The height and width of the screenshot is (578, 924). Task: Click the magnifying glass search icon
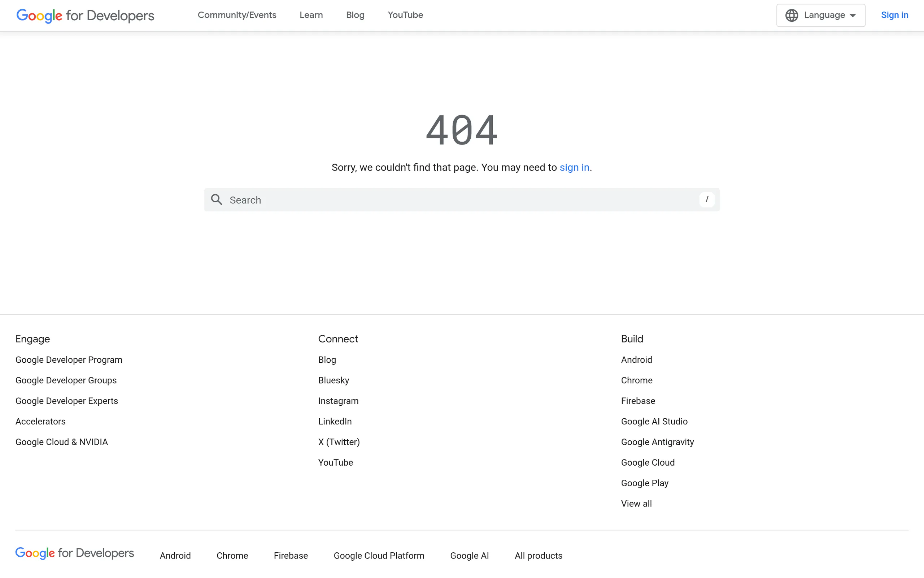[x=217, y=199]
